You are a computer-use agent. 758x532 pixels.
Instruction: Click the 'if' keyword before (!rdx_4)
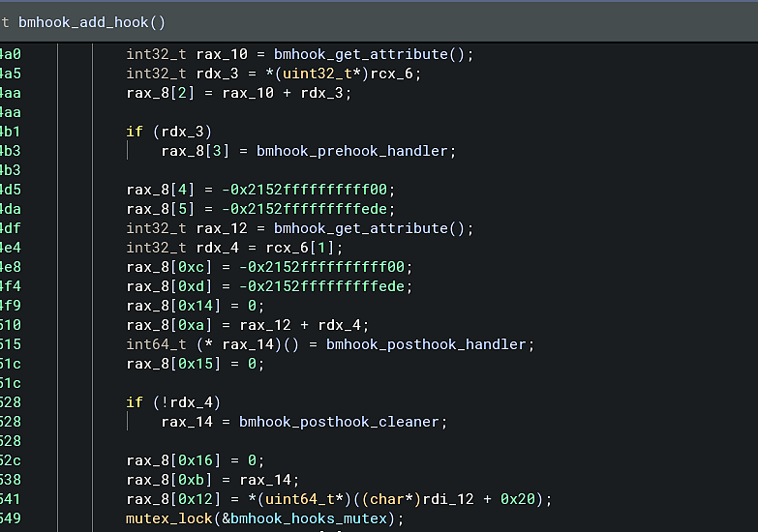pos(134,402)
